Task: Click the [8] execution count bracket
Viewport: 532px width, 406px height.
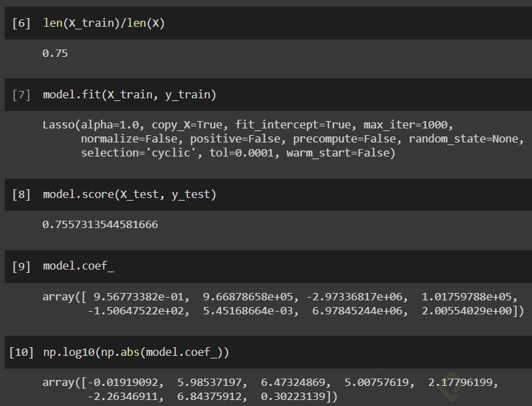Action: pyautogui.click(x=21, y=195)
